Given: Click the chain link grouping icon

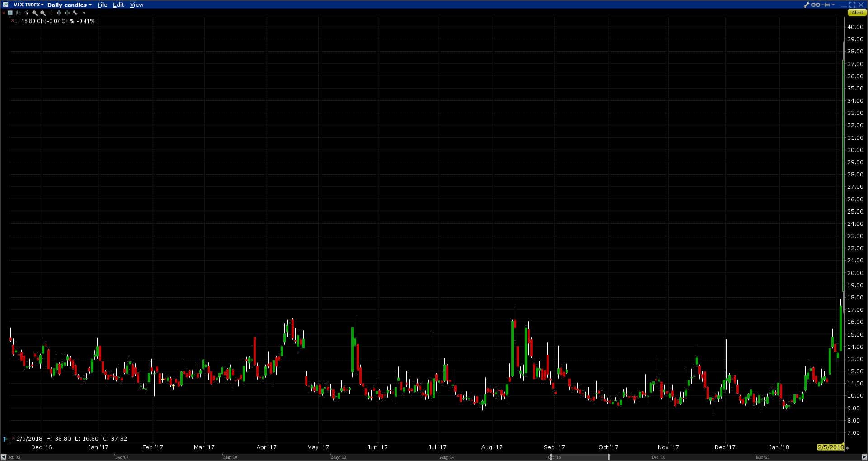Looking at the screenshot, I should click(x=816, y=5).
